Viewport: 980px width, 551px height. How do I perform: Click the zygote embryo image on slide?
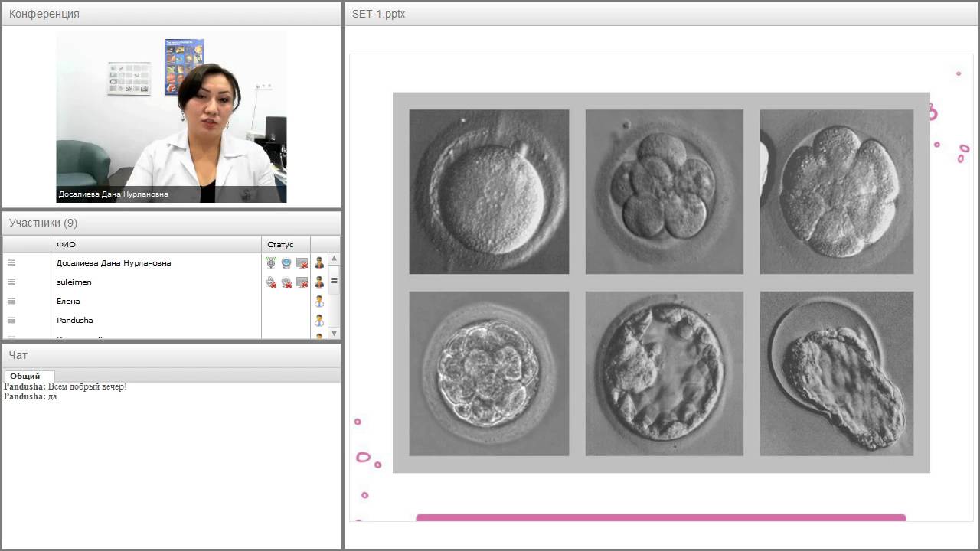coord(488,191)
